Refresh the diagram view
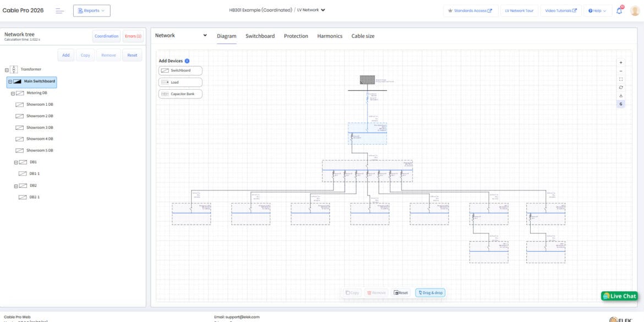This screenshot has width=644, height=322. [620, 88]
